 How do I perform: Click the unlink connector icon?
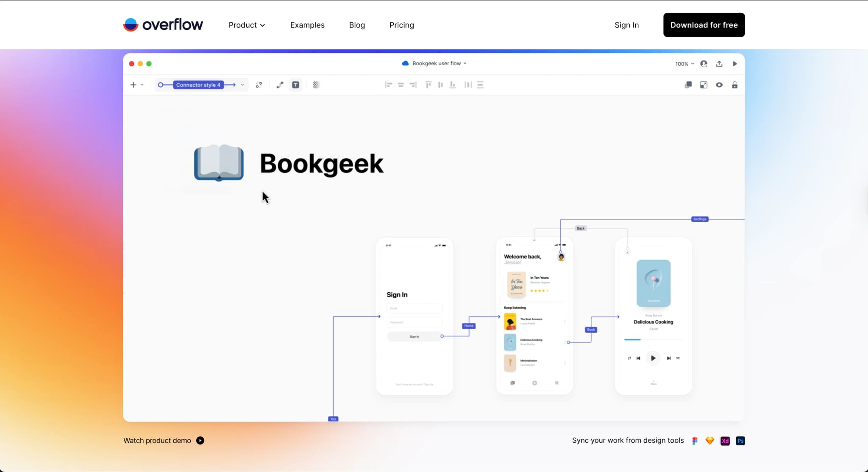pos(259,85)
